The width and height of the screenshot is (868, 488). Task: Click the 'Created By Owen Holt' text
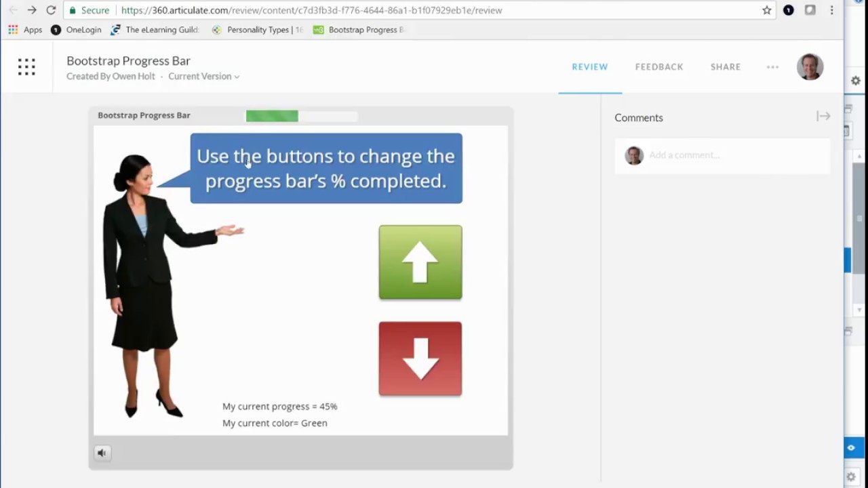111,77
